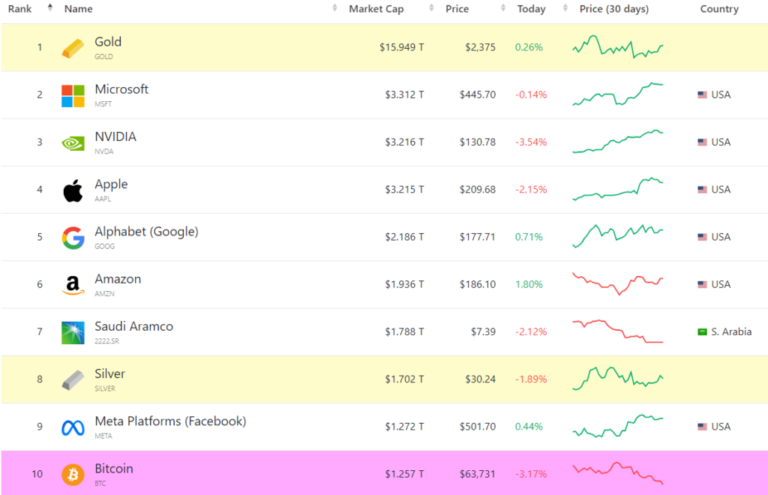Click the Saudi Aramco logo
The image size is (768, 495).
point(73,333)
